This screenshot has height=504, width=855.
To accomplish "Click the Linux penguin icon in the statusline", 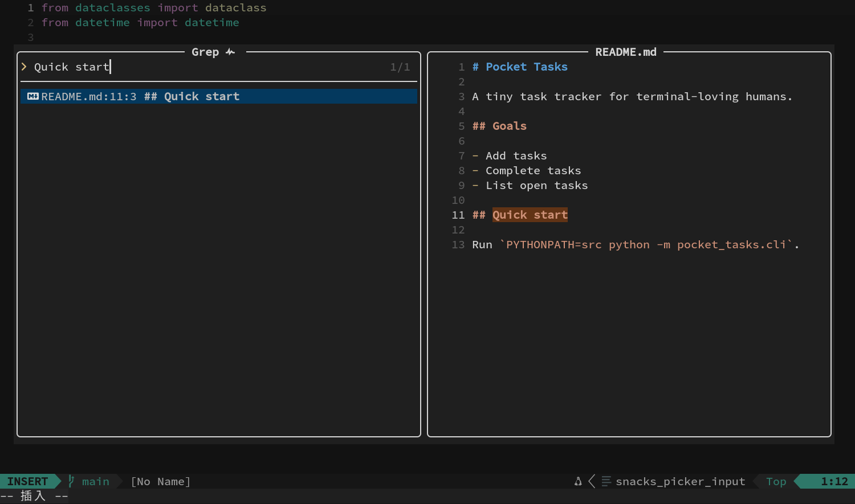I will point(578,481).
